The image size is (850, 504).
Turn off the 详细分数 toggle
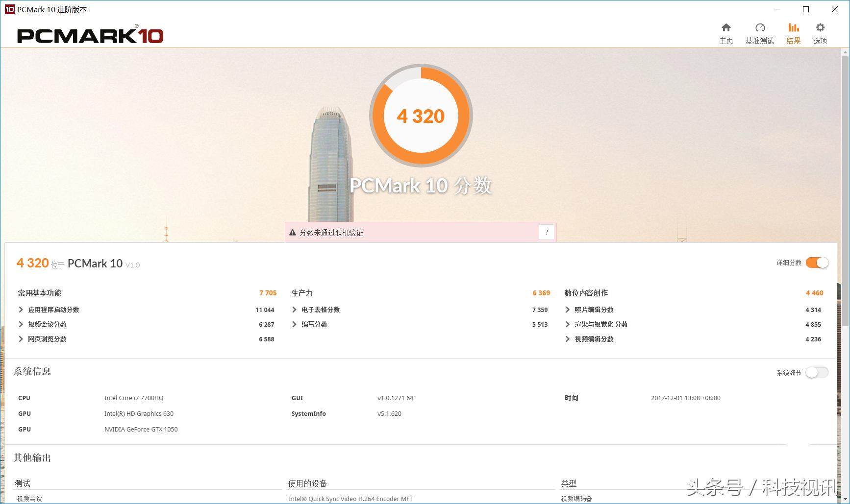[816, 263]
